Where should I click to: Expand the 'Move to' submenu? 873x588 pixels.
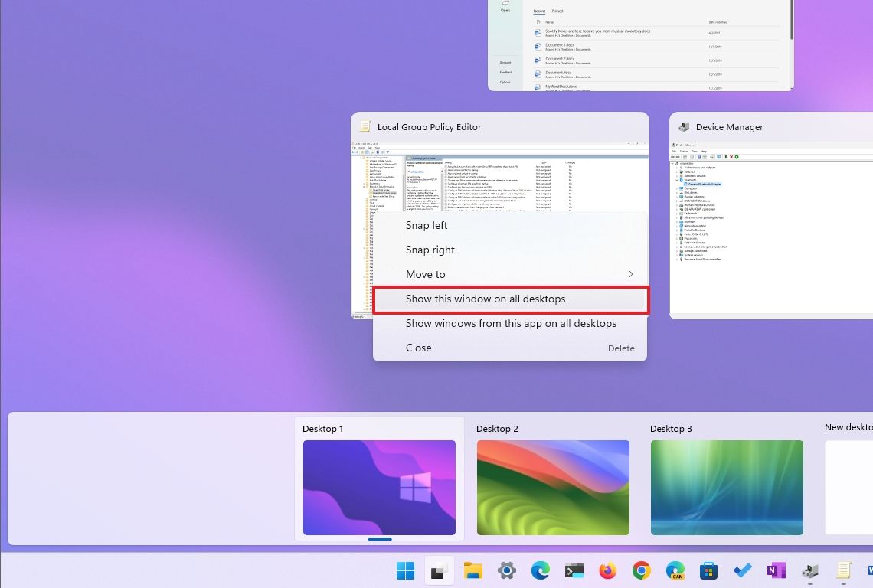pyautogui.click(x=426, y=274)
